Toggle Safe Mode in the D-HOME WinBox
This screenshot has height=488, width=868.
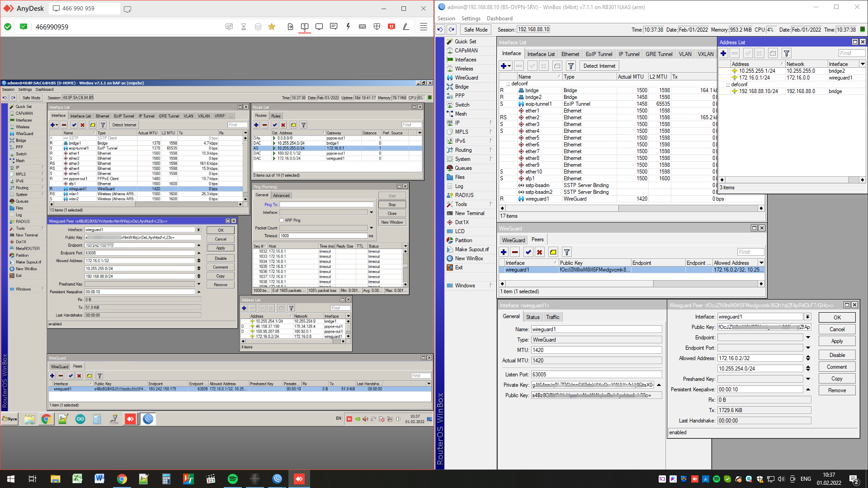click(31, 98)
